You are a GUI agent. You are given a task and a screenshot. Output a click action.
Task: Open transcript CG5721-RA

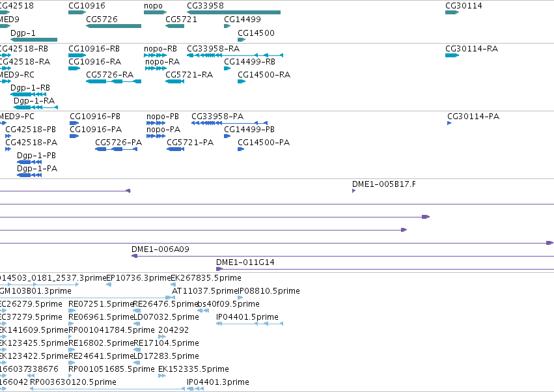[x=189, y=75]
